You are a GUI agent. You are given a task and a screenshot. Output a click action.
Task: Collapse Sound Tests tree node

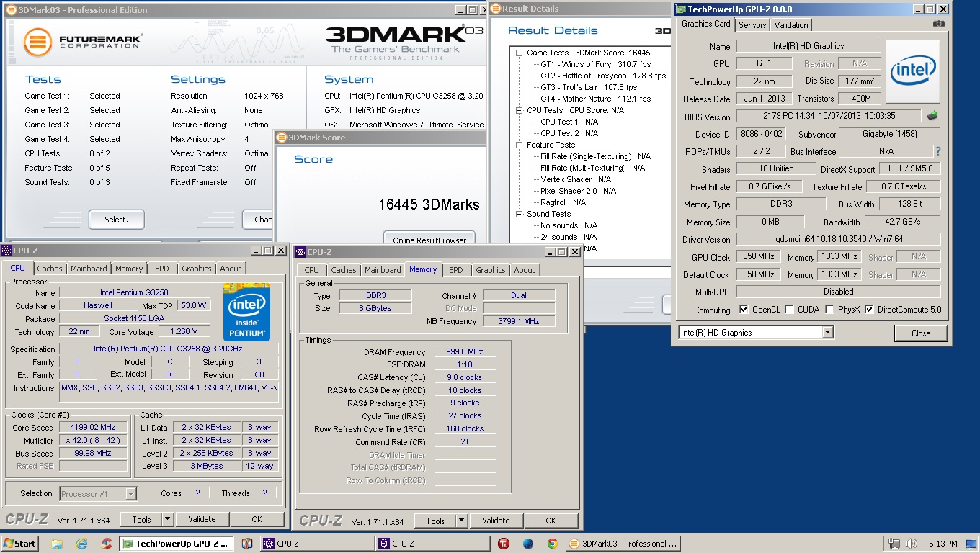(520, 214)
